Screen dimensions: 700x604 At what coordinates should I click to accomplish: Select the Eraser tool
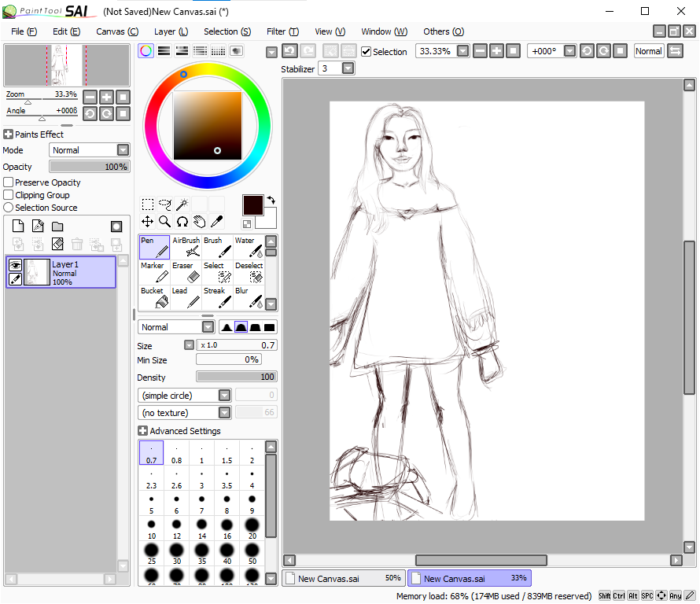tap(186, 272)
